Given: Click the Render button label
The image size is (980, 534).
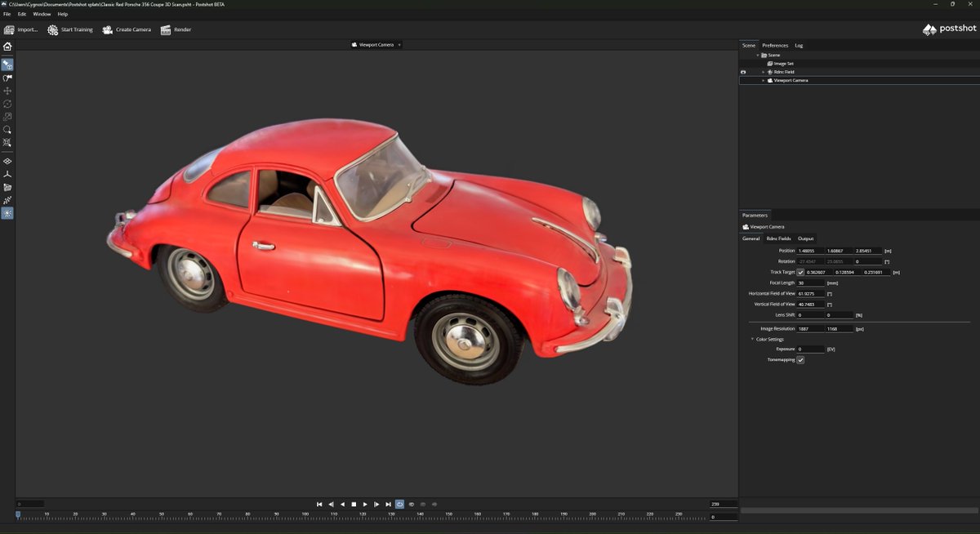Looking at the screenshot, I should (183, 29).
